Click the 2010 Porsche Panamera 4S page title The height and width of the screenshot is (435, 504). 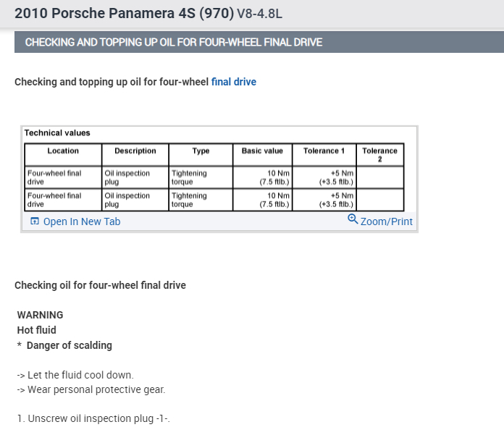[121, 14]
